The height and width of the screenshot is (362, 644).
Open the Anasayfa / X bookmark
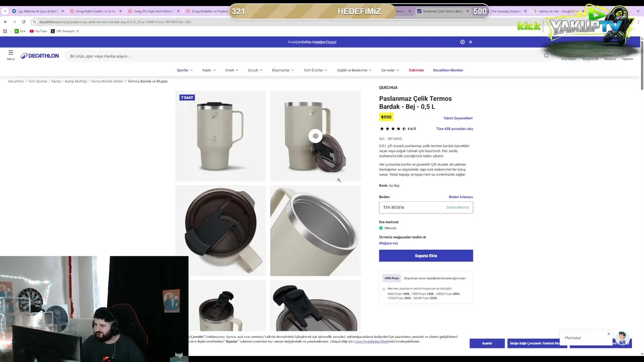[x=65, y=31]
